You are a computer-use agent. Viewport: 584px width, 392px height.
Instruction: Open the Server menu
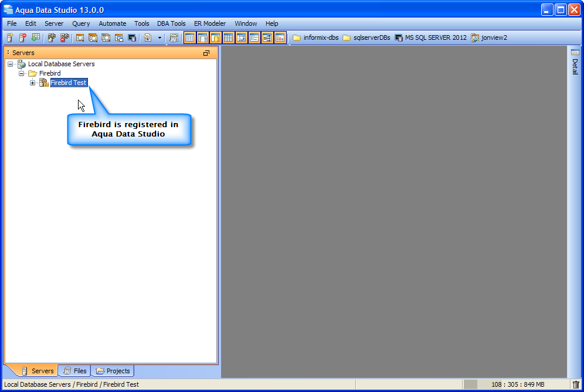(54, 23)
